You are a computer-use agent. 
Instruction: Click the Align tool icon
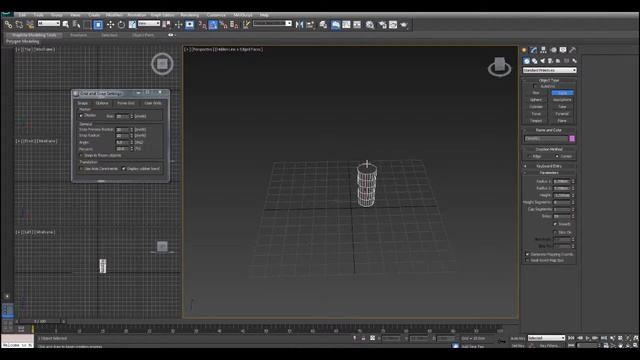pyautogui.click(x=310, y=25)
